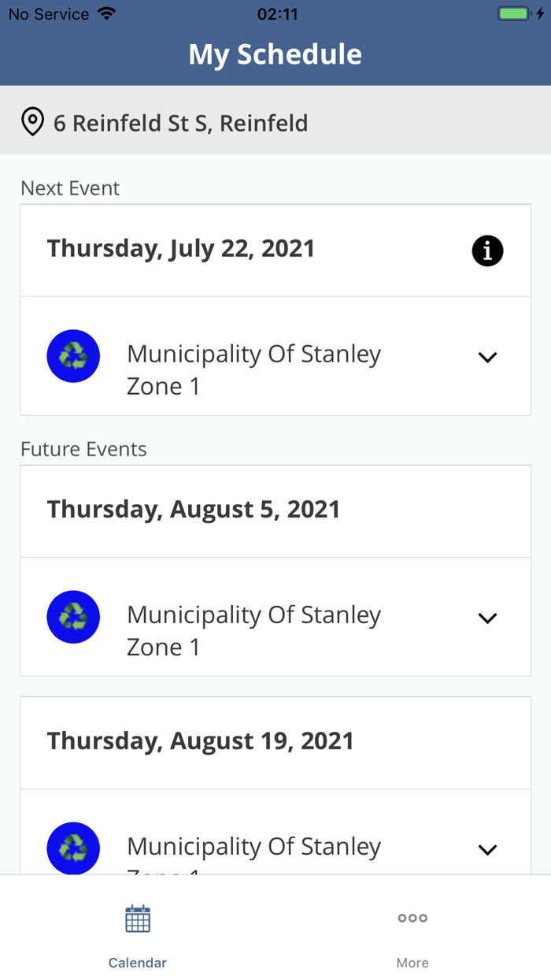551x980 pixels.
Task: Tap recycling icon under August 5 event
Action: click(x=73, y=617)
